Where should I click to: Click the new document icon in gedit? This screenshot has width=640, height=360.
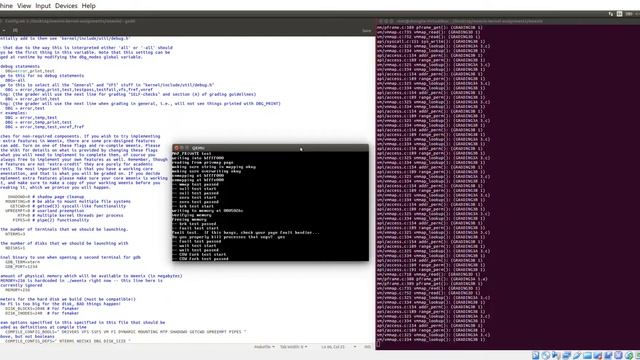15,30
